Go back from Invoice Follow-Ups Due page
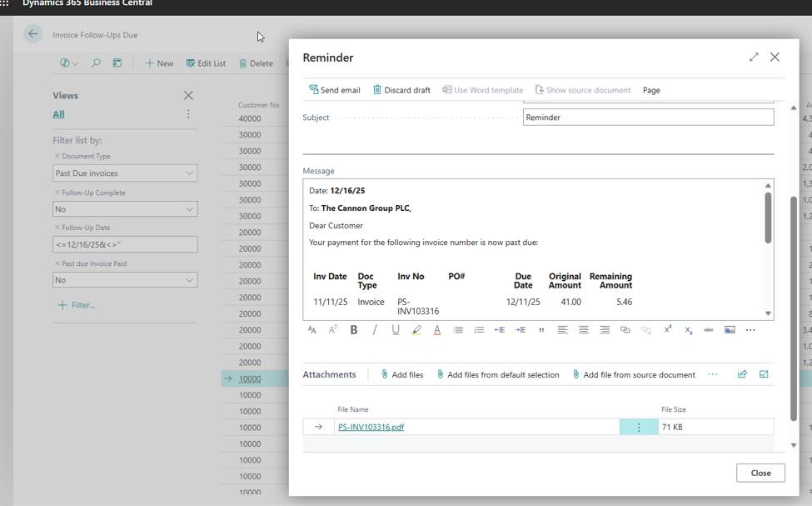 (x=33, y=34)
